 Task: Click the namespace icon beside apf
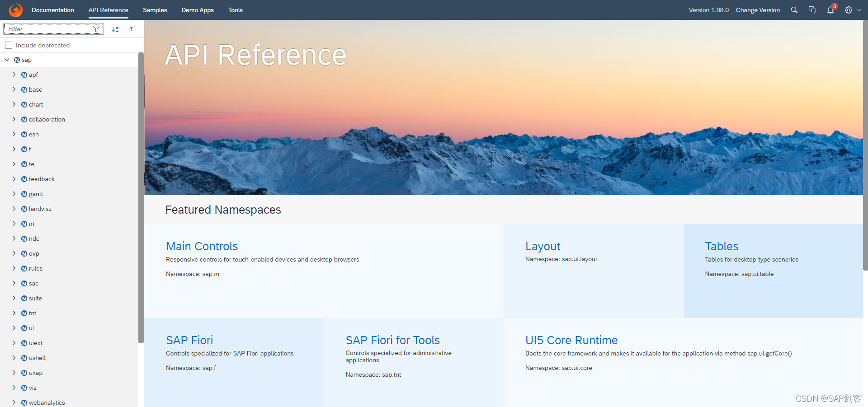(x=24, y=75)
